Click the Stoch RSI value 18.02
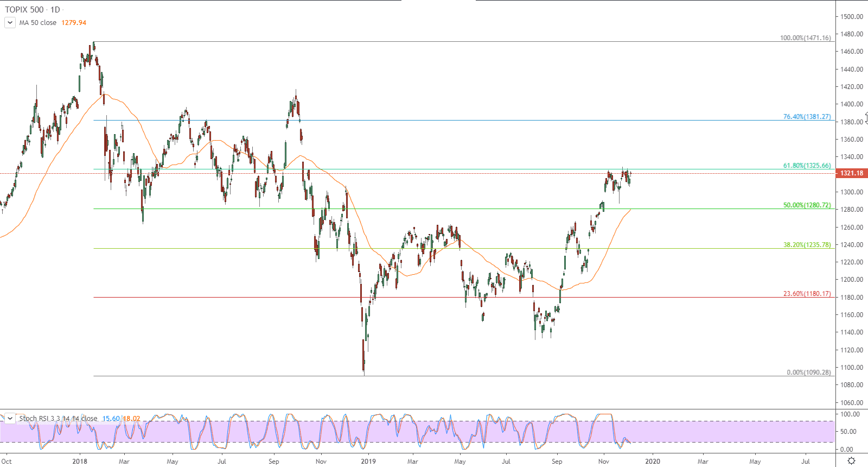Screen dimensions: 868x467 (x=131, y=419)
